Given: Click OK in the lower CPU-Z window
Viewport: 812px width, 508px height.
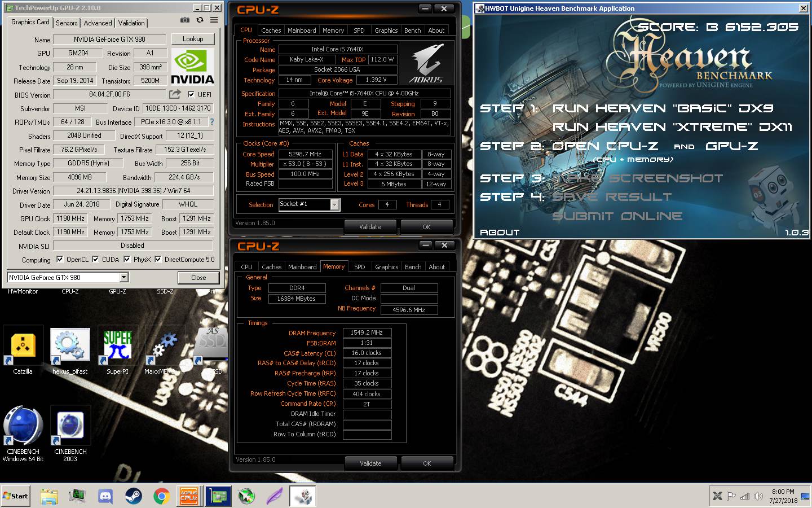Looking at the screenshot, I should point(427,463).
